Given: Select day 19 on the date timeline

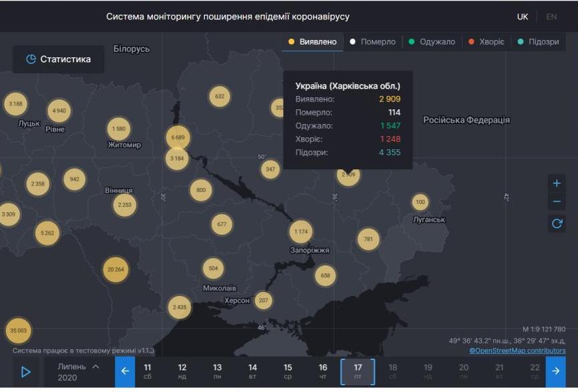Looking at the screenshot, I should (x=427, y=371).
